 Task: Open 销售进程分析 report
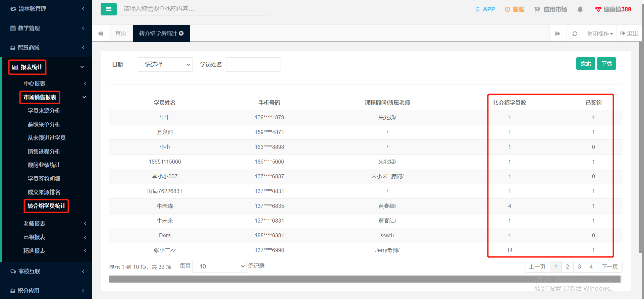(44, 152)
